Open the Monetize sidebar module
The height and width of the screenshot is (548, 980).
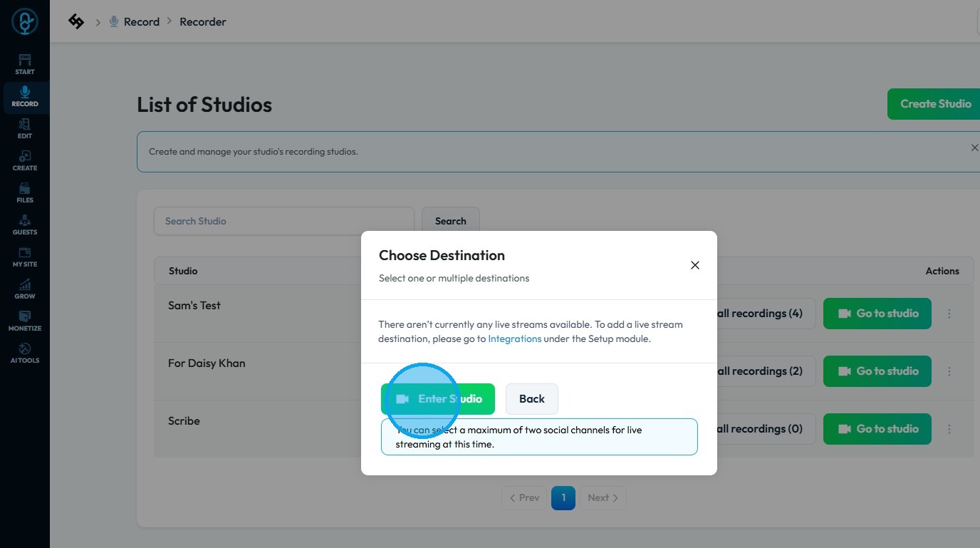click(24, 321)
